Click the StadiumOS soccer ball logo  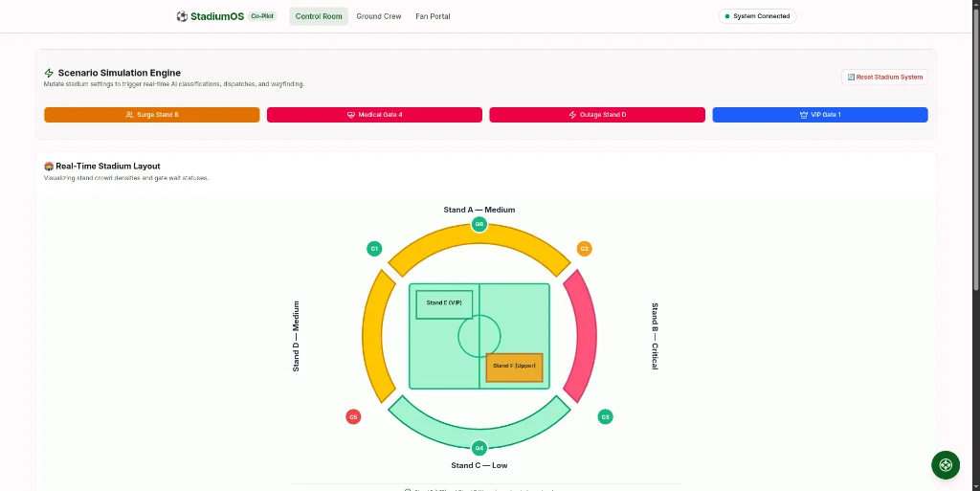tap(182, 16)
